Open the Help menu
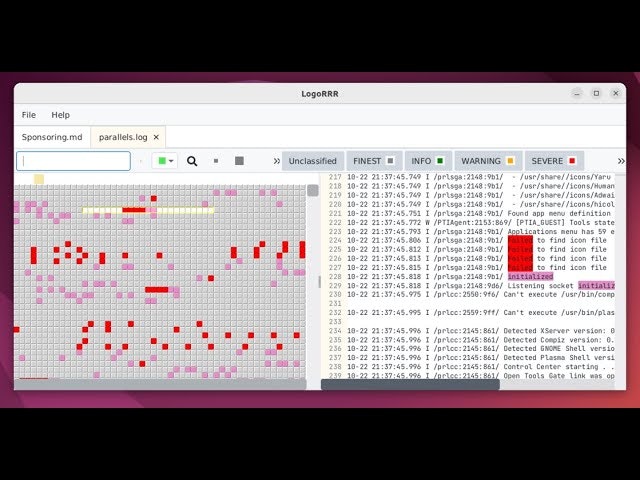The height and width of the screenshot is (480, 640). pos(60,115)
